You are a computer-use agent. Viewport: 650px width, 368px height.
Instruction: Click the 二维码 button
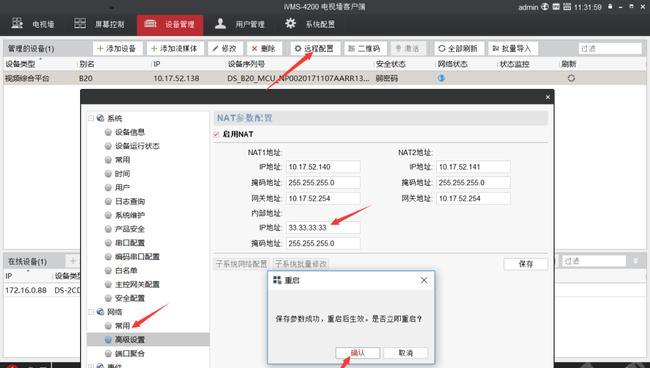[365, 48]
